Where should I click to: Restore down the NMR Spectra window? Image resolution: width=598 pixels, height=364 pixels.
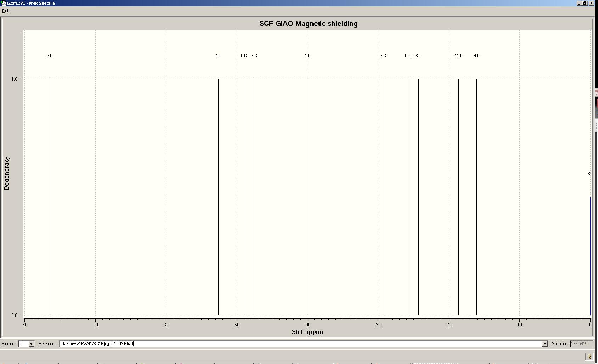585,3
